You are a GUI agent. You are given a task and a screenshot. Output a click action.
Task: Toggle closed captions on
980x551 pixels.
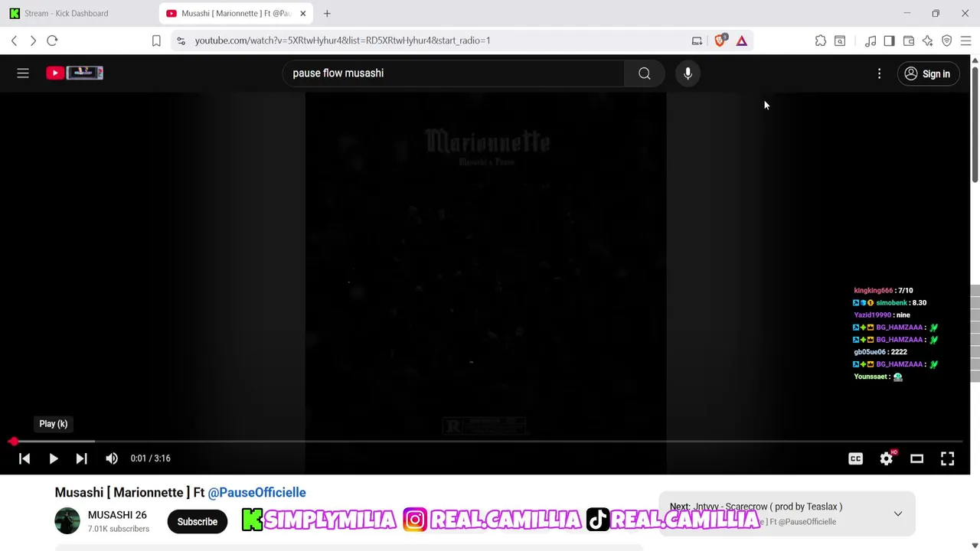tap(855, 458)
